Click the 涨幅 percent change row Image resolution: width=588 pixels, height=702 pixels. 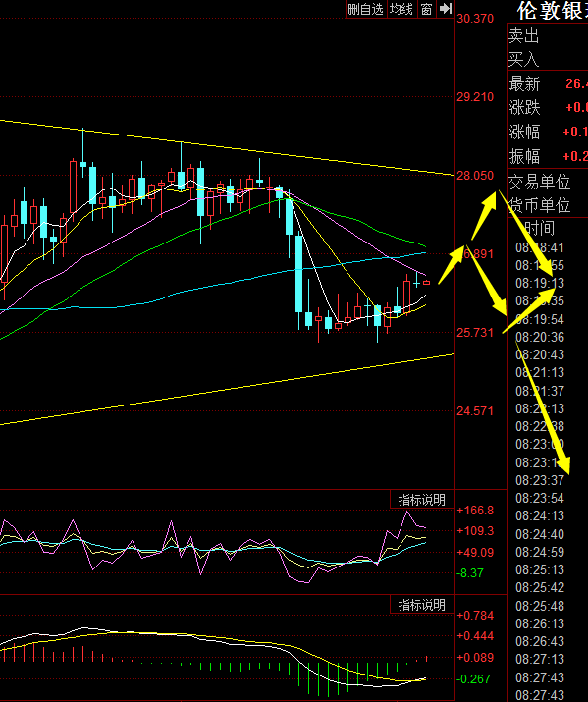pyautogui.click(x=548, y=132)
